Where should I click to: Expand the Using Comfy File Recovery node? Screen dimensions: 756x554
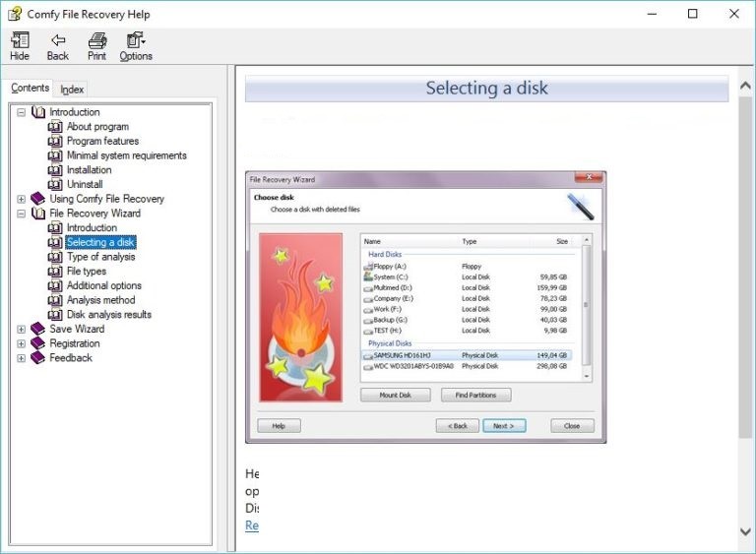click(x=22, y=199)
